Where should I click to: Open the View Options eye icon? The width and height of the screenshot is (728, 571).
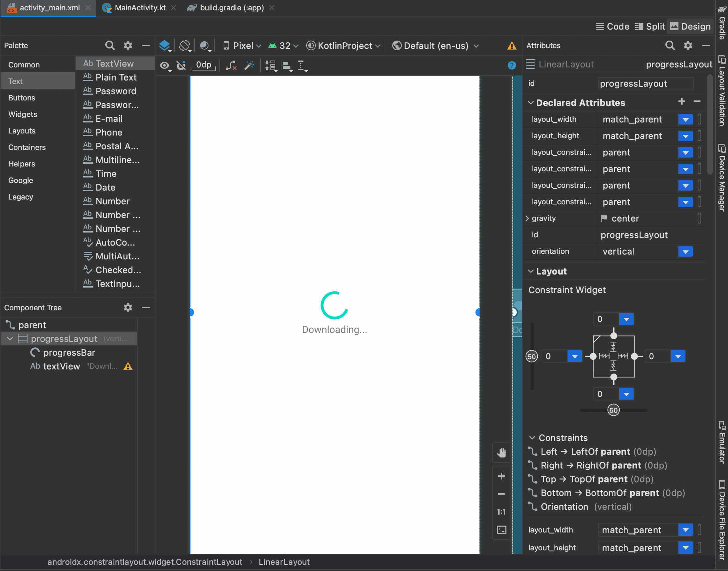click(x=164, y=65)
